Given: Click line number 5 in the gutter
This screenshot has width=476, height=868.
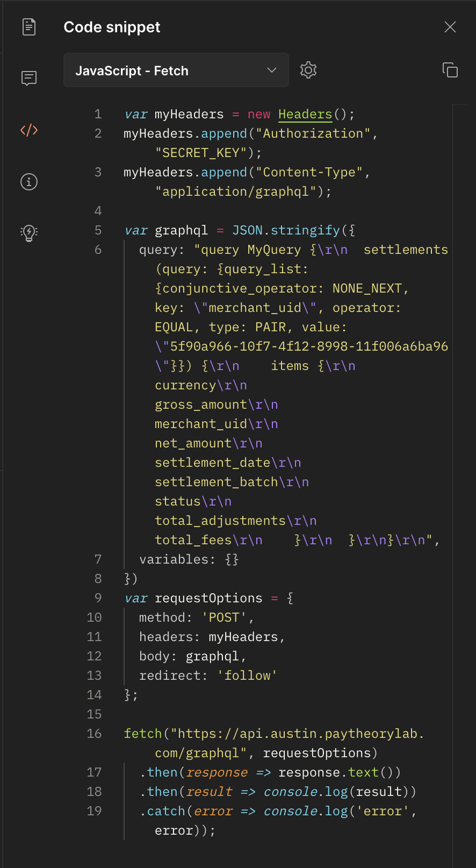Looking at the screenshot, I should pos(98,230).
